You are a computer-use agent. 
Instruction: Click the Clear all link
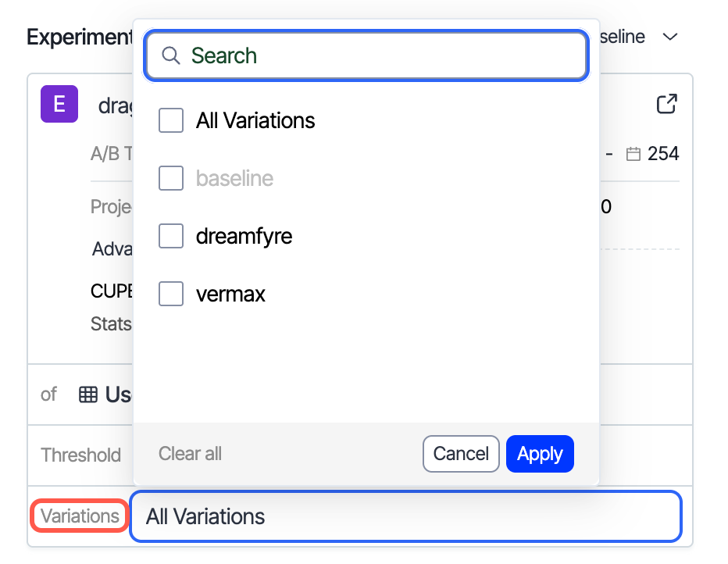tap(190, 454)
